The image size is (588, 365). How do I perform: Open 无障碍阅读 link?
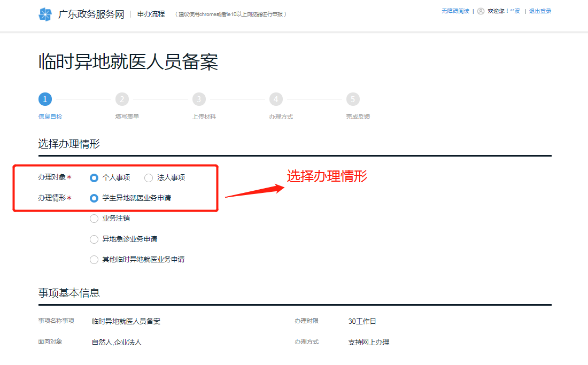[455, 11]
